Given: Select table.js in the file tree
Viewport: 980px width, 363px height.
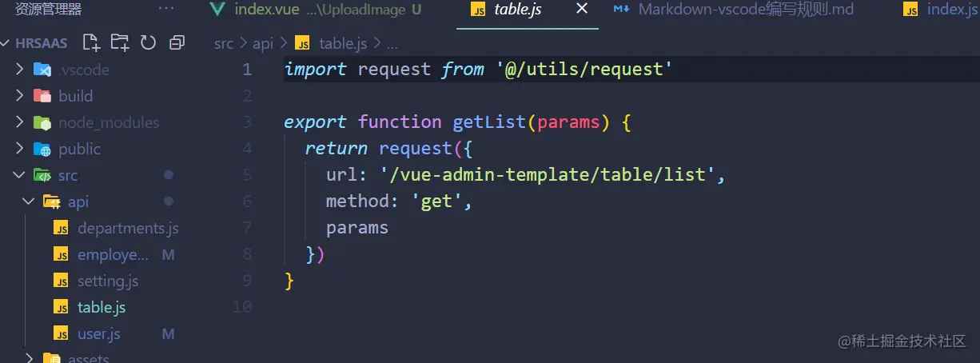Looking at the screenshot, I should click(102, 307).
